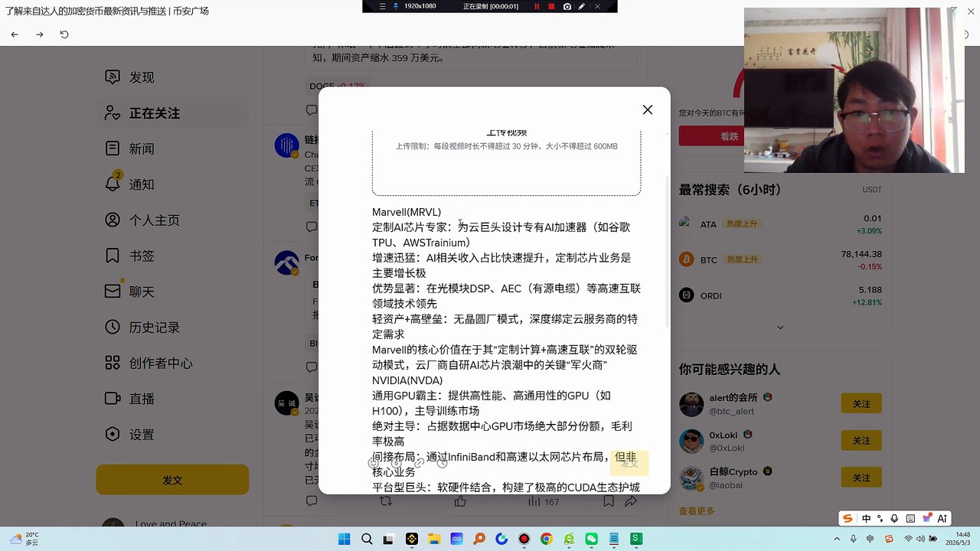Screen dimensions: 980x551
Task: Open Binance app from taskbar
Action: coord(411,539)
